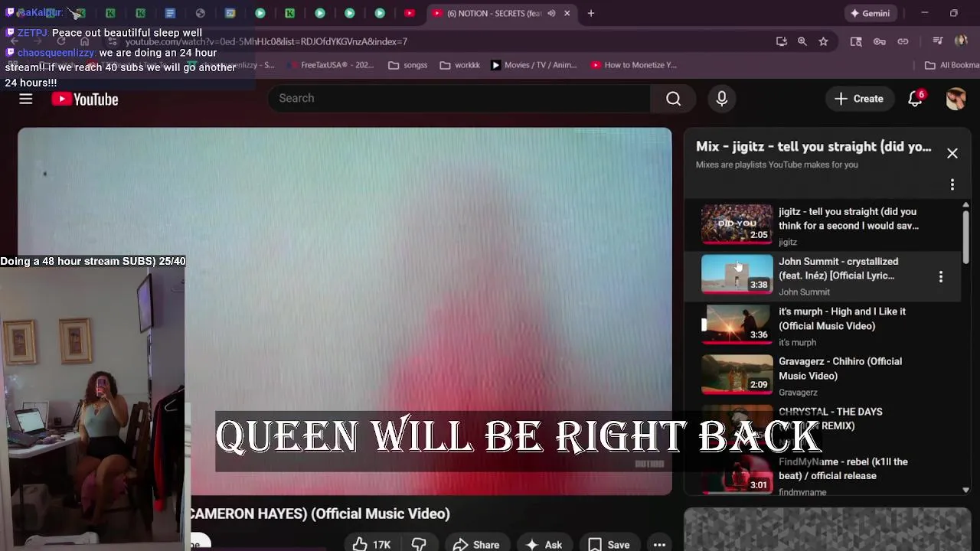This screenshot has height=551, width=980.
Task: Play Gravagerz Chihiro thumbnail
Action: (737, 373)
